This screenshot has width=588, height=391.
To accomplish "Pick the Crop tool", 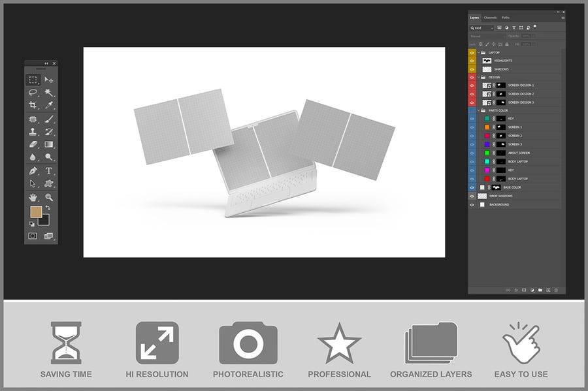I will pos(33,105).
